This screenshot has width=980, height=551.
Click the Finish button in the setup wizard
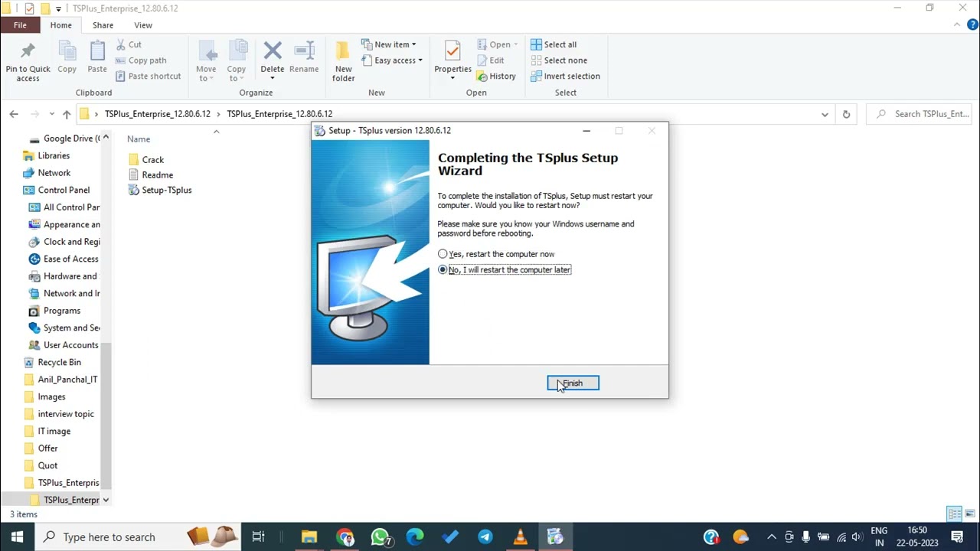pyautogui.click(x=573, y=383)
